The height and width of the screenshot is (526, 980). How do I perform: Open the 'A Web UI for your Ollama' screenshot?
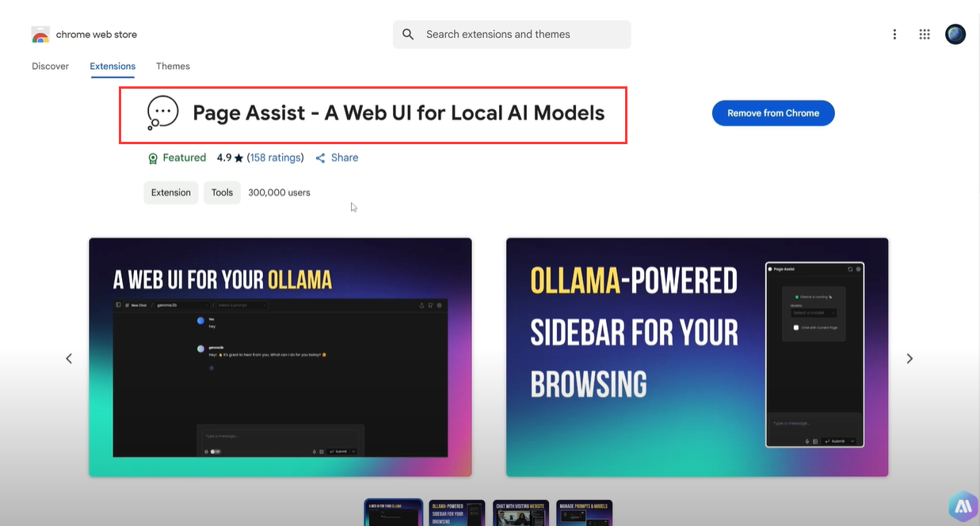point(280,357)
